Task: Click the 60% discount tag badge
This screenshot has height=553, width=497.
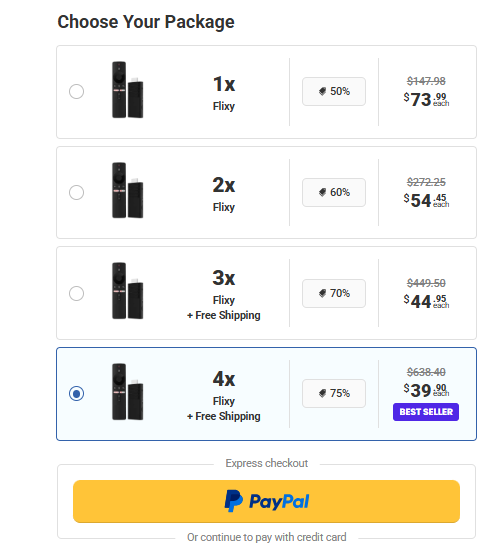Action: [334, 192]
